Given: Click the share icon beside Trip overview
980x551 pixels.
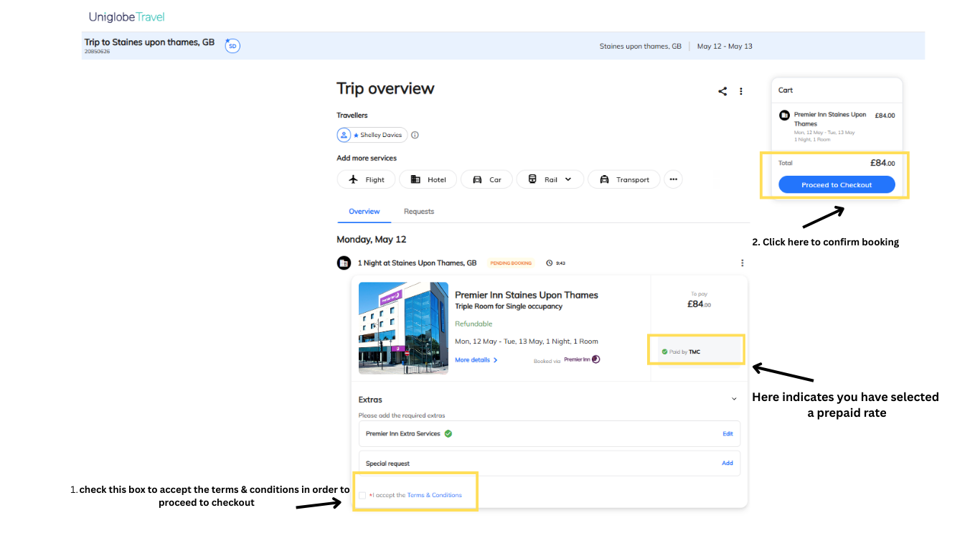Looking at the screenshot, I should pos(722,91).
